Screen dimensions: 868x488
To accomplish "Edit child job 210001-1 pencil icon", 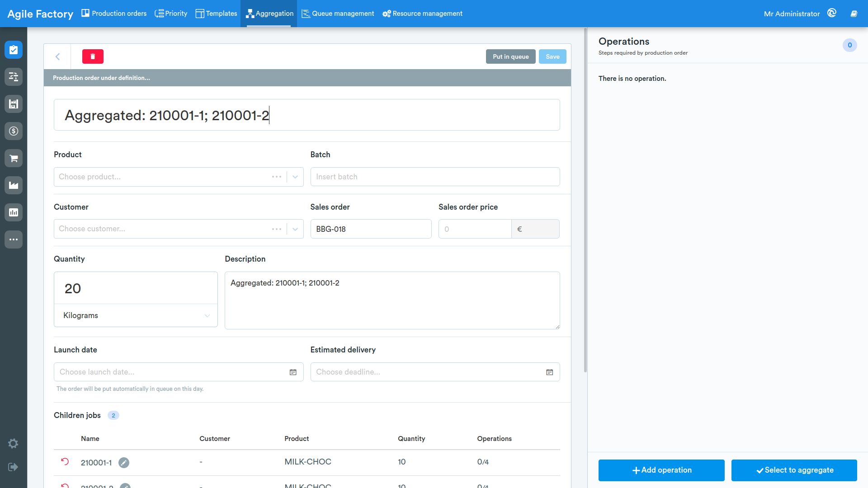I will tap(124, 463).
